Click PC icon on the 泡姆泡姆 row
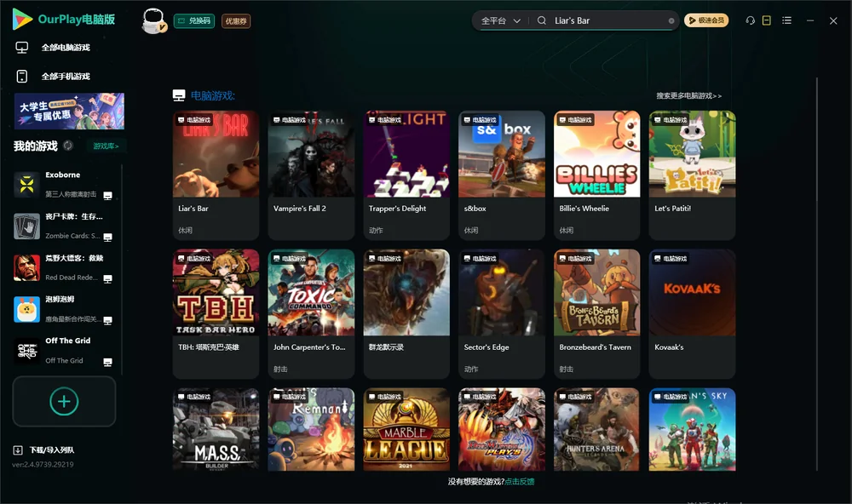 [x=107, y=320]
